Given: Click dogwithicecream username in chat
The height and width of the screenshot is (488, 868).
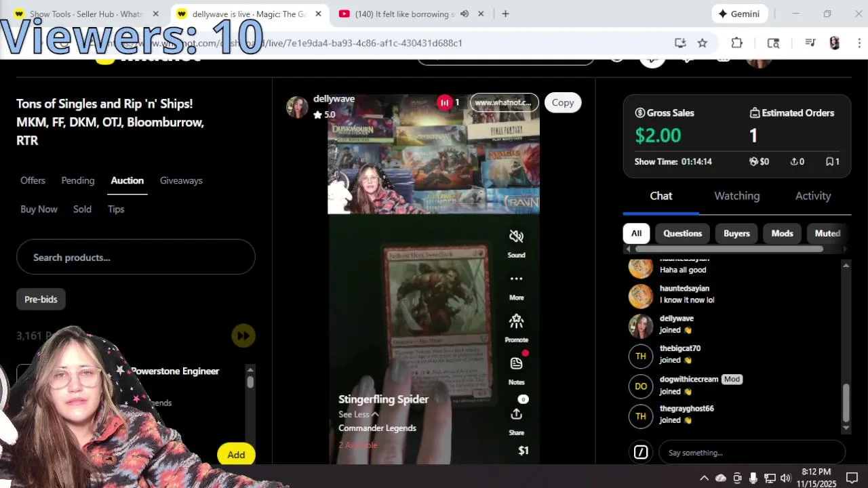Looking at the screenshot, I should [689, 380].
